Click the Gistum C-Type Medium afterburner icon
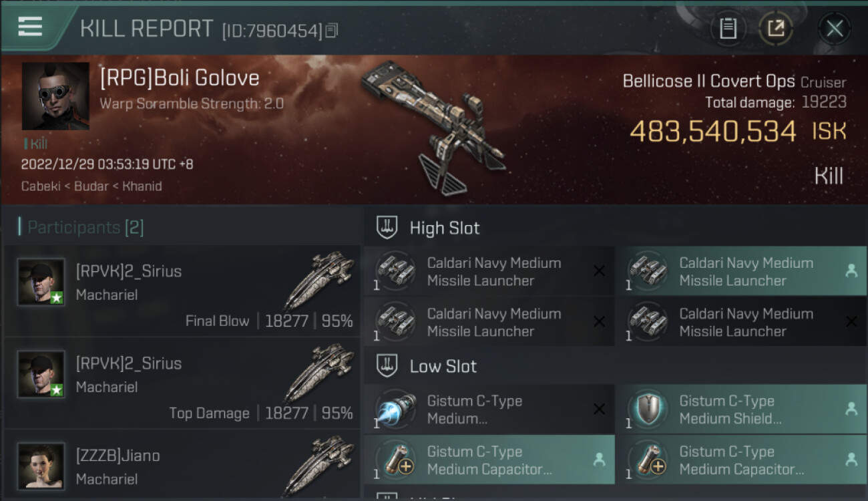The width and height of the screenshot is (868, 501). (395, 409)
